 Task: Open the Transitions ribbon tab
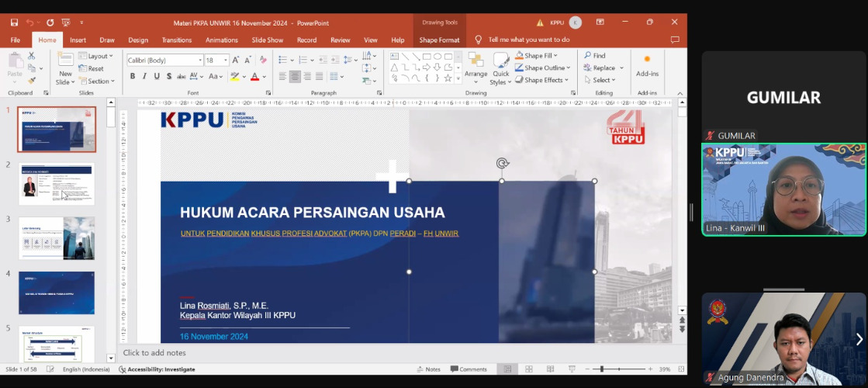click(x=177, y=40)
